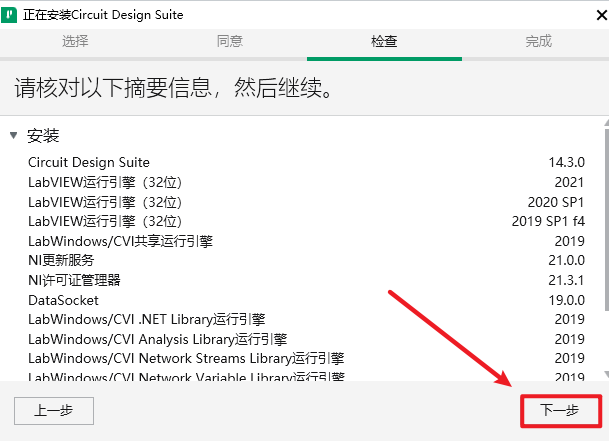Select the NI更新服务 row
The width and height of the screenshot is (609, 441).
[x=306, y=260]
